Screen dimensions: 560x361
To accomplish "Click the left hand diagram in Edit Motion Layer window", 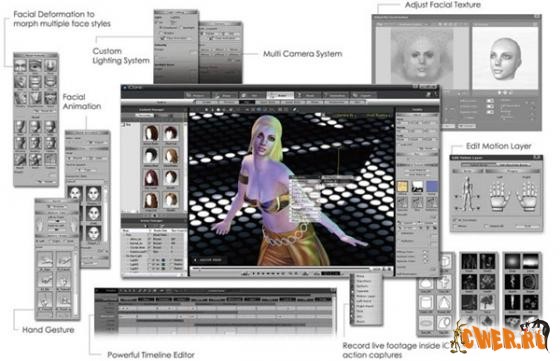I will coord(499,195).
